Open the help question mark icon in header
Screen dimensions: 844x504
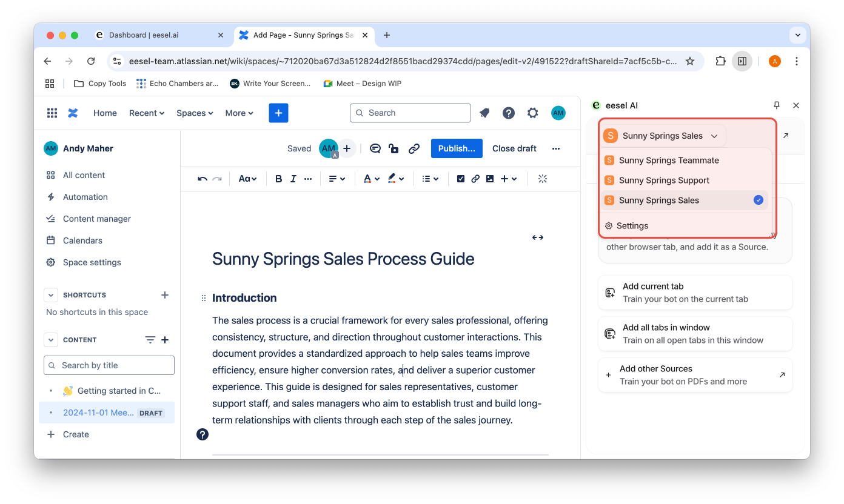509,113
